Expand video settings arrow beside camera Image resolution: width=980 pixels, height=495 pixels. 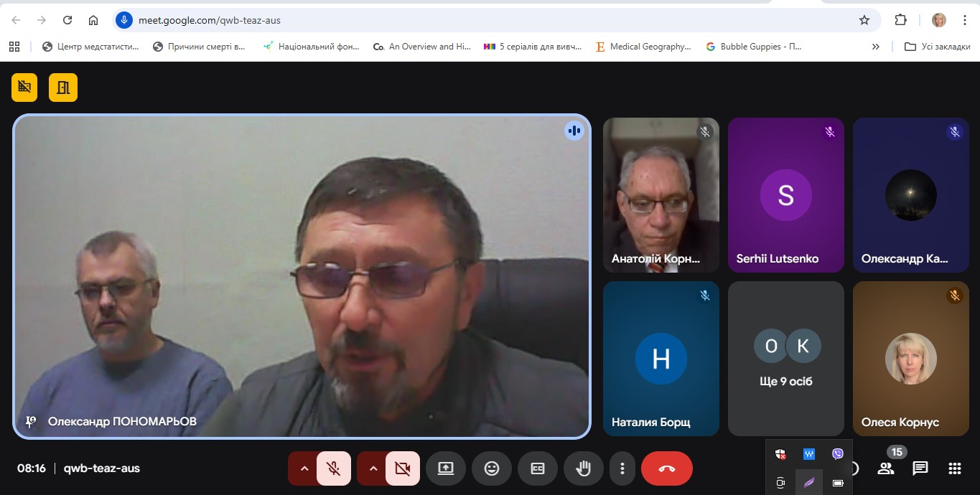373,468
